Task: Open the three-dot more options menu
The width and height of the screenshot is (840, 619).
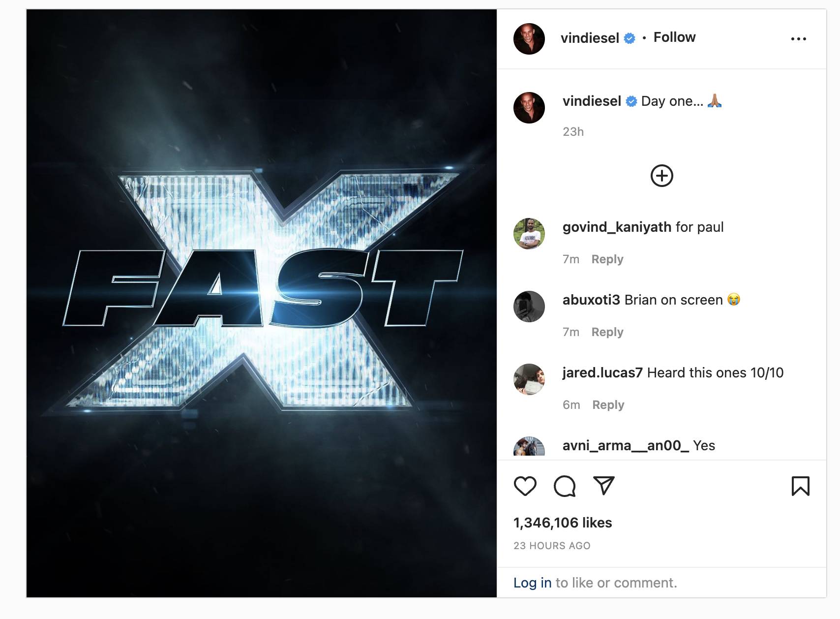Action: pyautogui.click(x=798, y=38)
